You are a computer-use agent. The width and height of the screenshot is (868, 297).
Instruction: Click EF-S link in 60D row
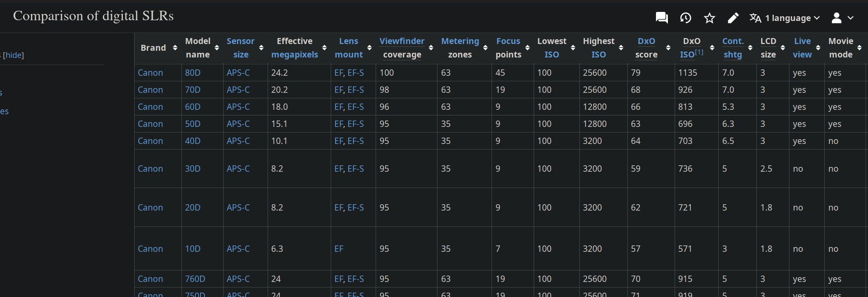(x=356, y=107)
